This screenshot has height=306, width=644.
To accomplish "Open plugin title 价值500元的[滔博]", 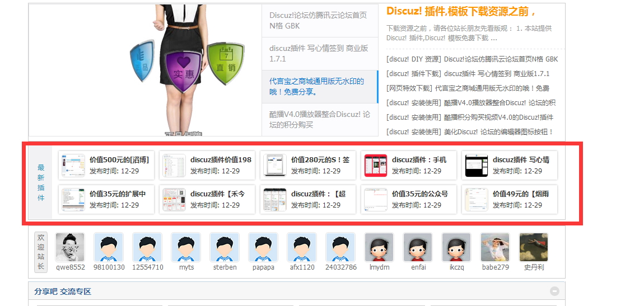I will [119, 160].
